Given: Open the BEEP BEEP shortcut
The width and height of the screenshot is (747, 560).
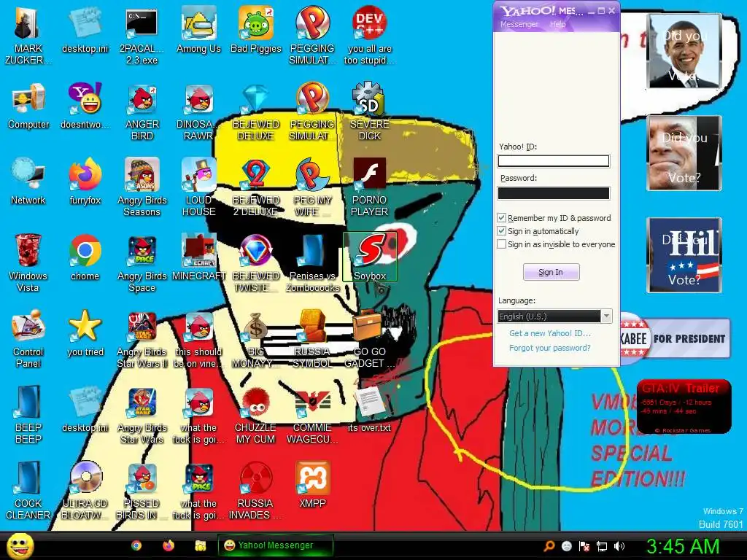Looking at the screenshot, I should (28, 415).
